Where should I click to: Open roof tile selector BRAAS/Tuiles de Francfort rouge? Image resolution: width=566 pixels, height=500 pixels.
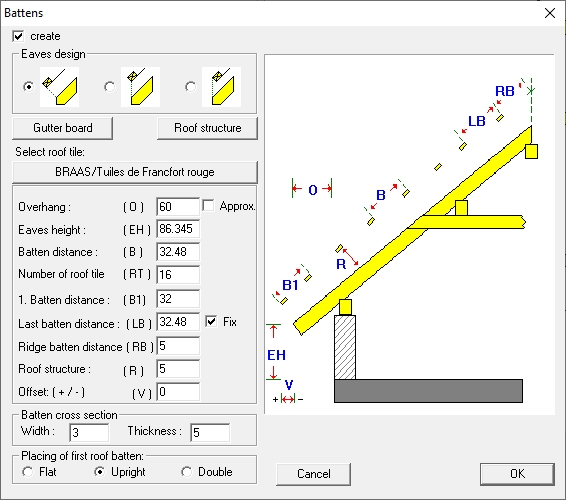coord(135,172)
